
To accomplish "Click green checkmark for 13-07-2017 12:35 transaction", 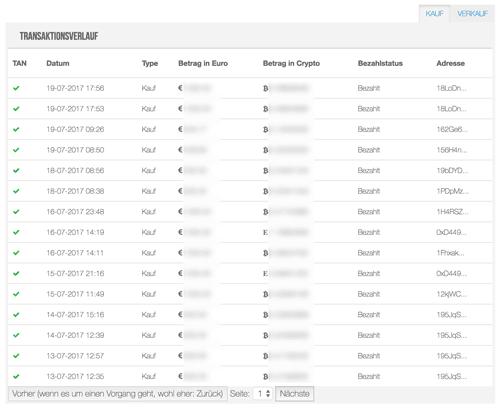I will pyautogui.click(x=16, y=376).
